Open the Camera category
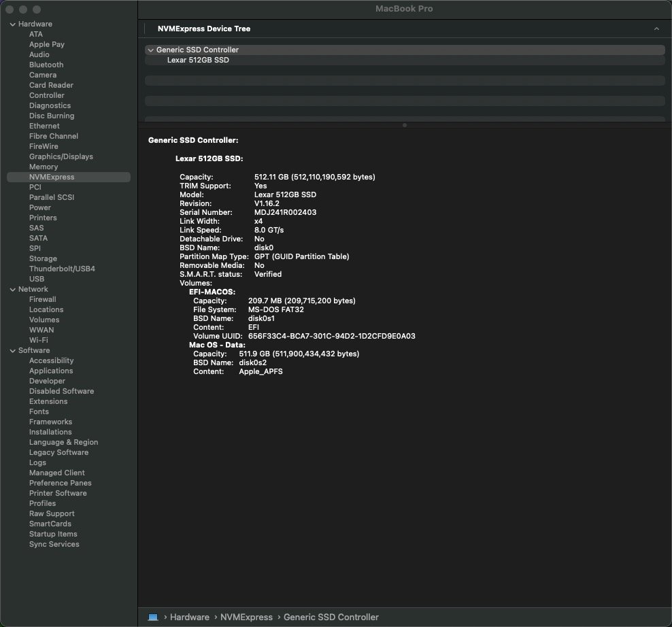672x627 pixels. pos(43,75)
